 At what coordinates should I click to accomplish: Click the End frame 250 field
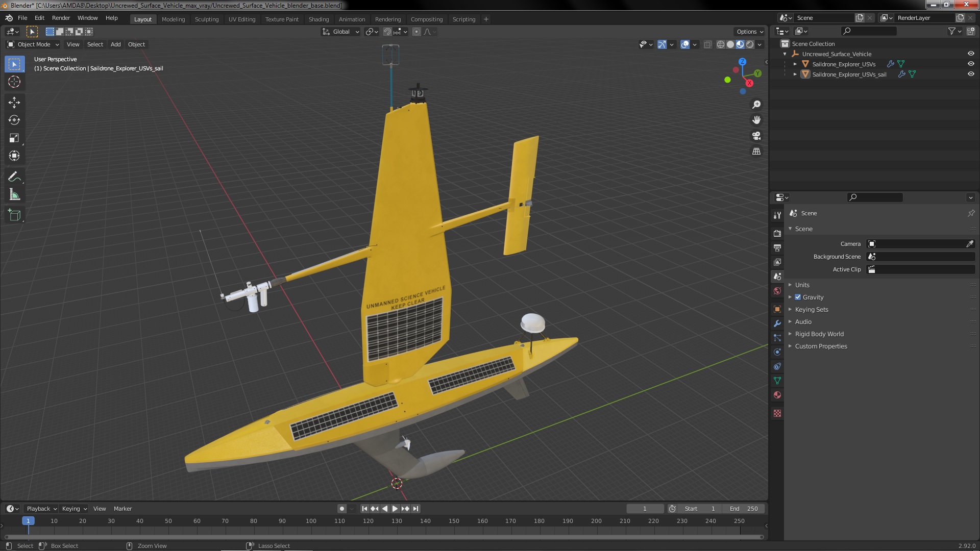click(x=744, y=509)
